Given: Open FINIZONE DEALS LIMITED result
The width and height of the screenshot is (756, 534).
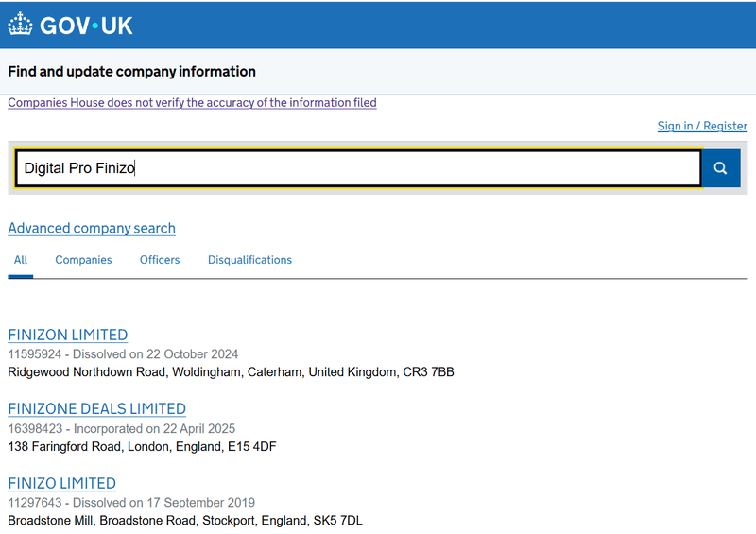Looking at the screenshot, I should coord(97,408).
